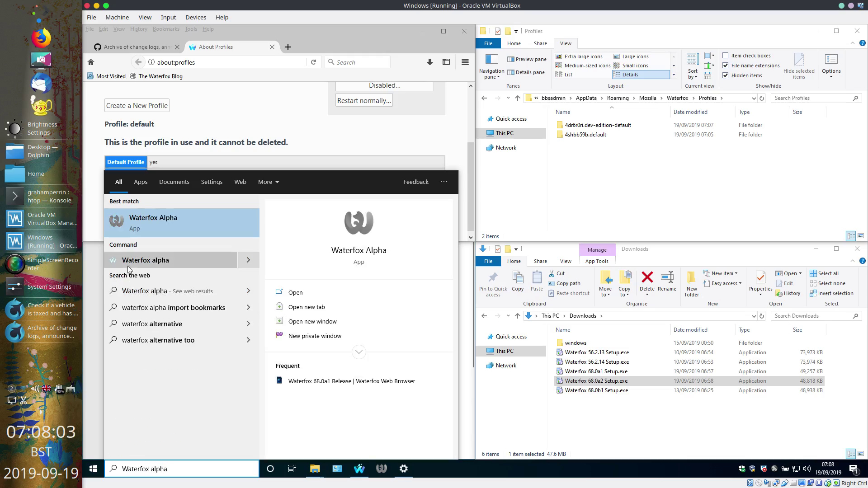The image size is (868, 488).
Task: Open Task View on Windows taskbar
Action: pyautogui.click(x=292, y=469)
